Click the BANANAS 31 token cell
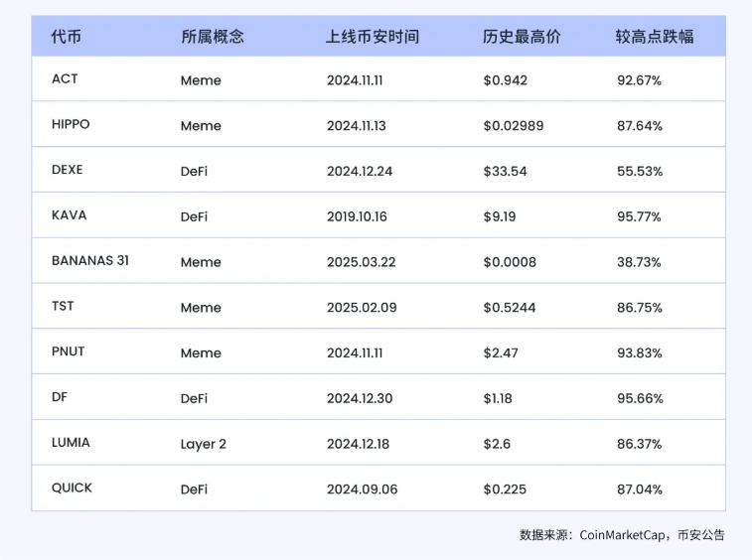This screenshot has width=752, height=560. [x=90, y=261]
